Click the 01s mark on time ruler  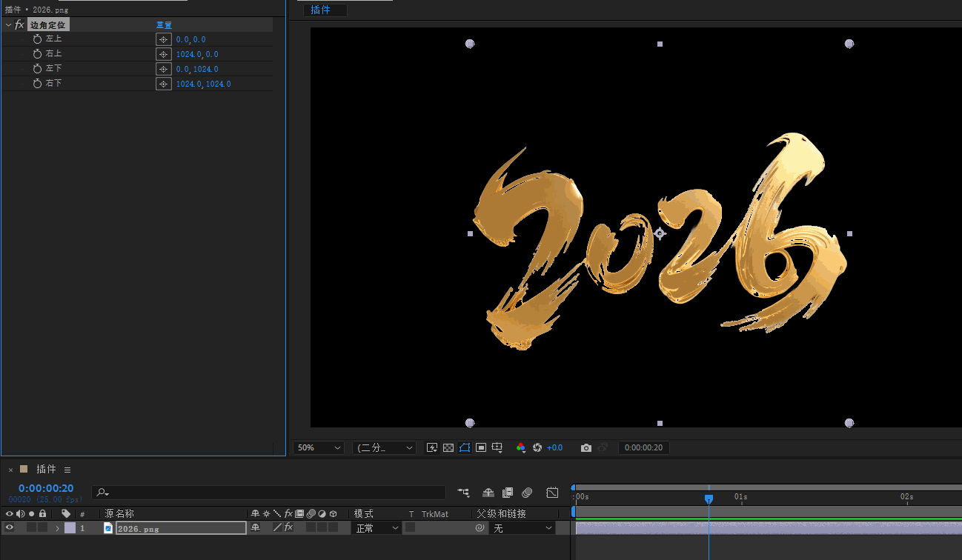coord(740,496)
